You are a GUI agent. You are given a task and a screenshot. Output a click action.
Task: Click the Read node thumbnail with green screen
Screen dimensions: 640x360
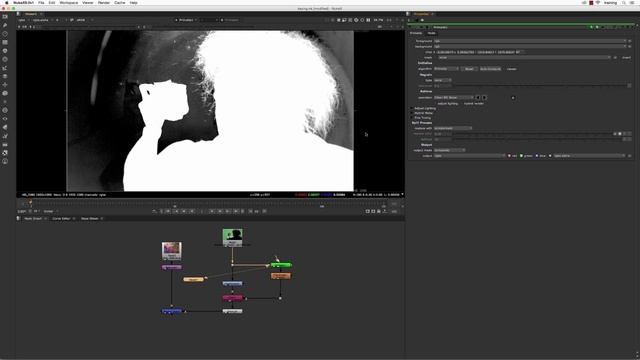233,237
